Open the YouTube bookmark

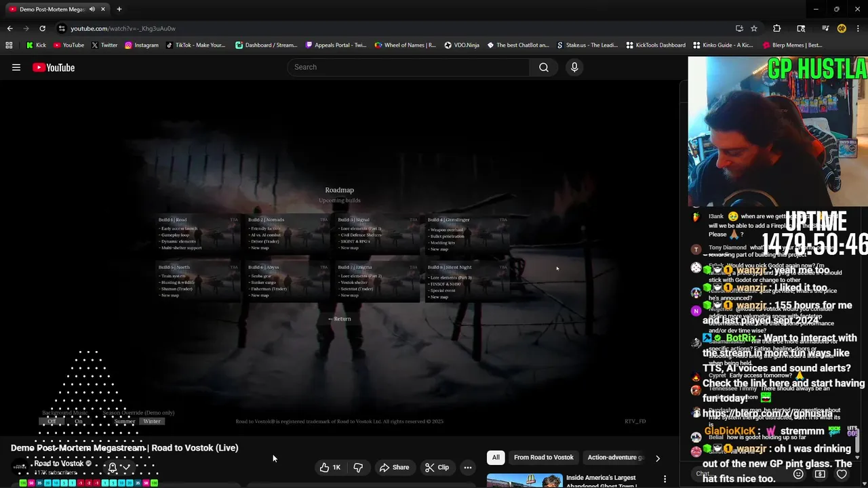(68, 45)
